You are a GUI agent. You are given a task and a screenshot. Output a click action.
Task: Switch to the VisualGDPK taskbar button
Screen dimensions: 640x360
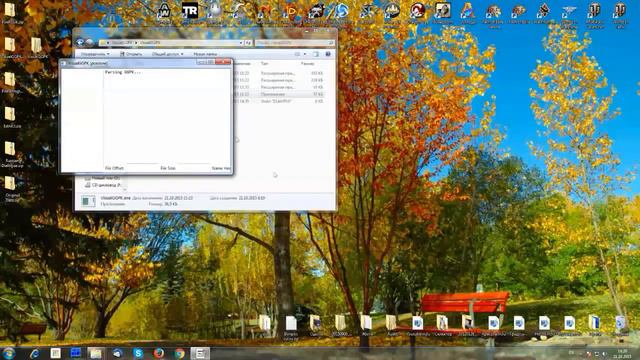(200, 353)
